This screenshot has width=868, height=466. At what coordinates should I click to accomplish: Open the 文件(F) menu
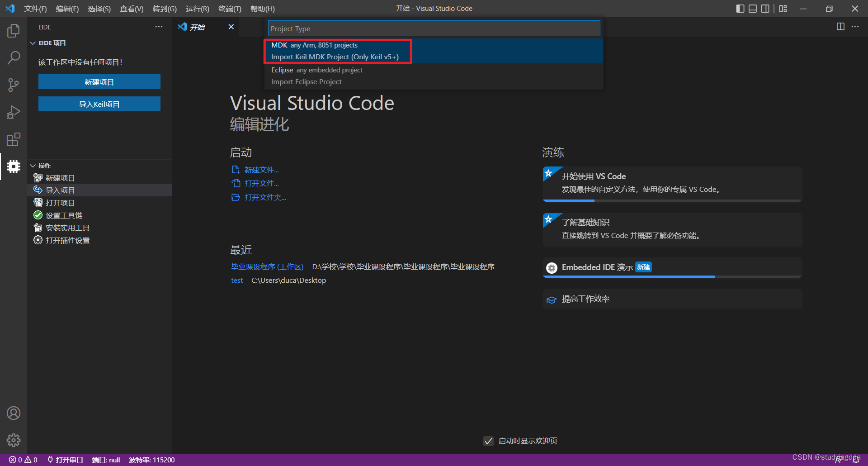coord(35,9)
